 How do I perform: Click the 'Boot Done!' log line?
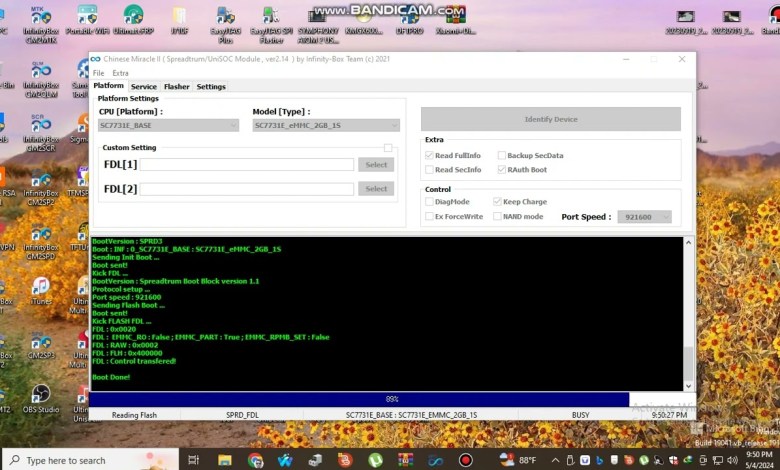[111, 377]
